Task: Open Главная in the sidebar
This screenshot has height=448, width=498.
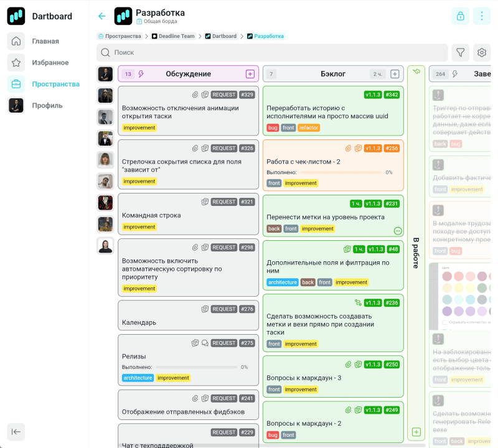Action: (45, 41)
